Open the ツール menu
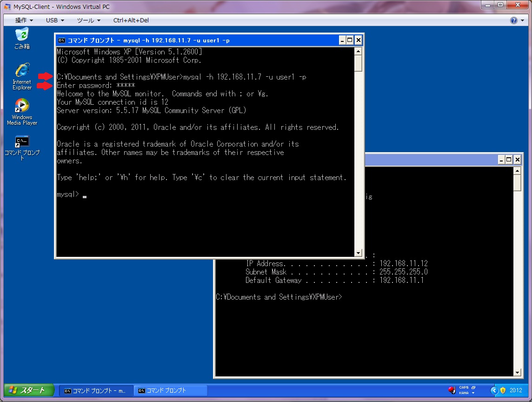The height and width of the screenshot is (402, 532). 88,20
